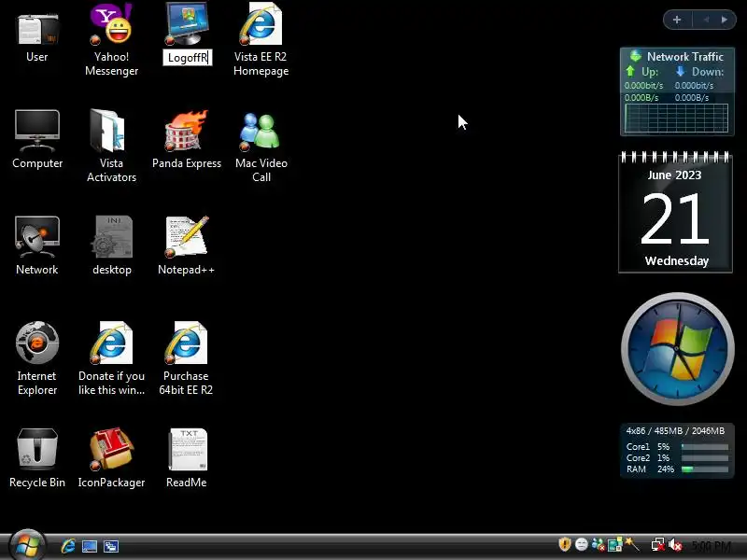Click the Up upload value 0.000bit/s
The height and width of the screenshot is (560, 747).
pyautogui.click(x=643, y=86)
